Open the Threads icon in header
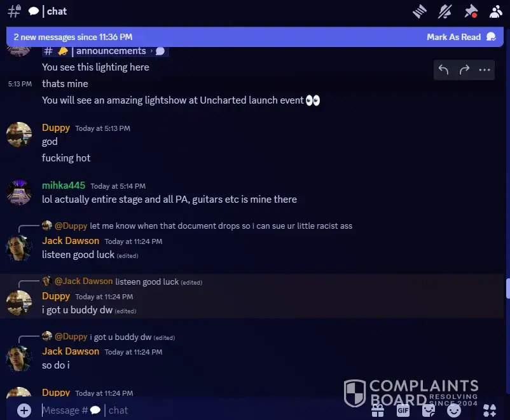 [x=420, y=11]
